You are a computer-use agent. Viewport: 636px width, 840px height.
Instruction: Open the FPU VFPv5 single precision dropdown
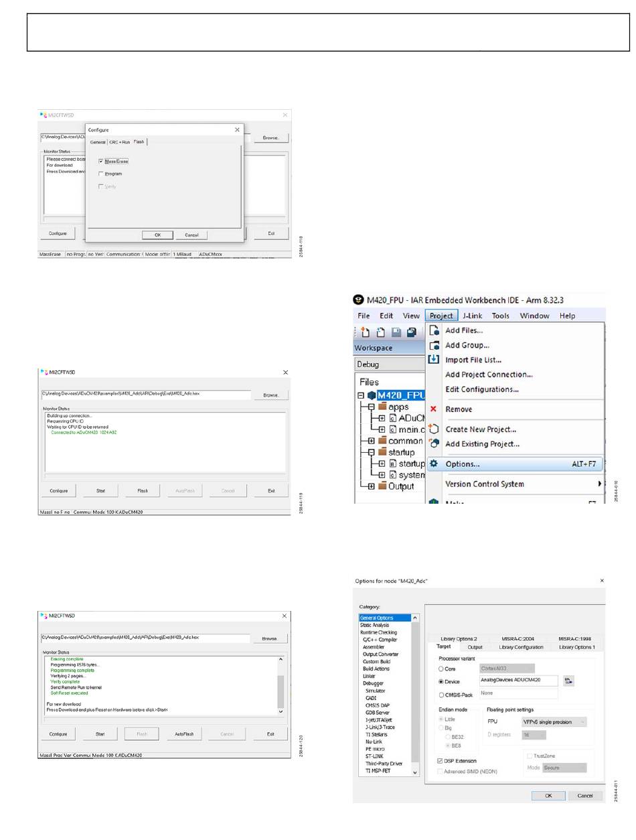554,722
